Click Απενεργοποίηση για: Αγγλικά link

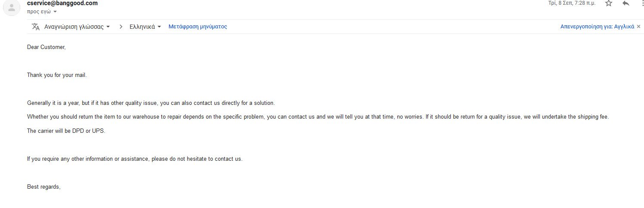point(597,27)
